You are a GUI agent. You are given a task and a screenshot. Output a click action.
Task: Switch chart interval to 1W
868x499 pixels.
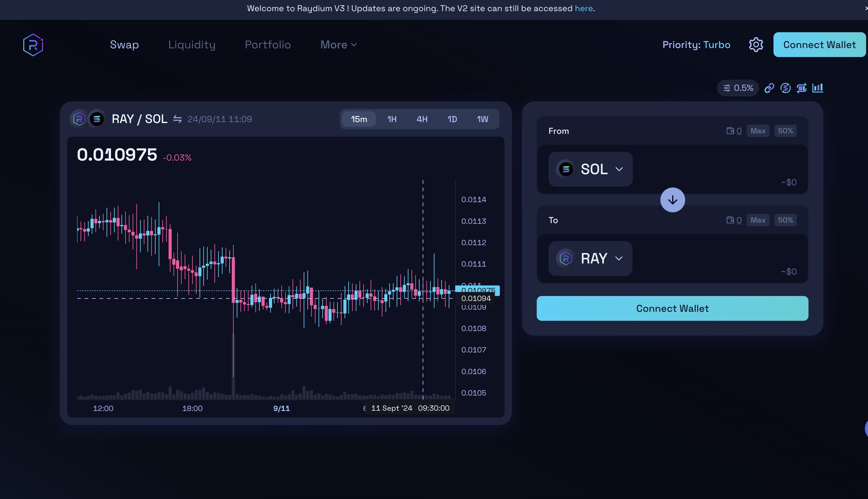482,119
